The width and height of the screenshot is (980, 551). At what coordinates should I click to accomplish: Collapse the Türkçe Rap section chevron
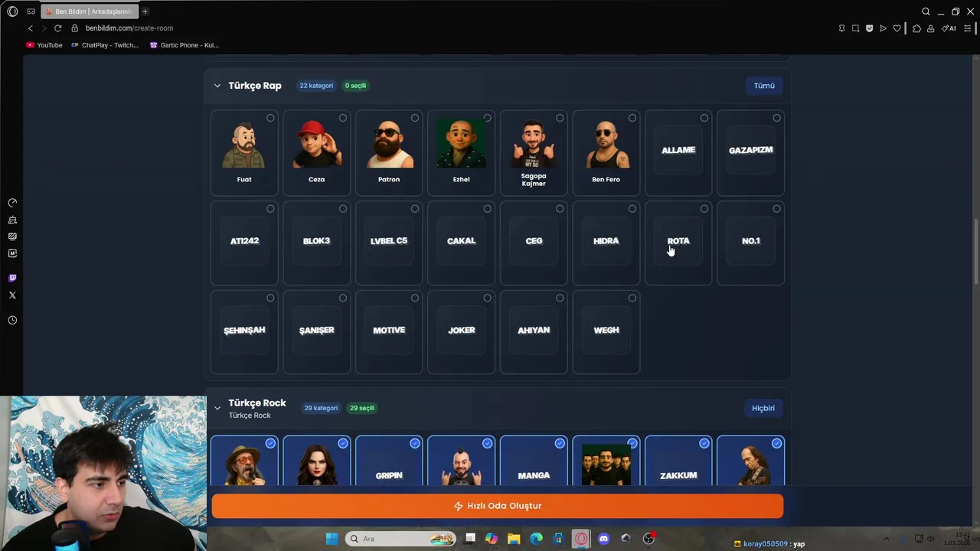[217, 86]
